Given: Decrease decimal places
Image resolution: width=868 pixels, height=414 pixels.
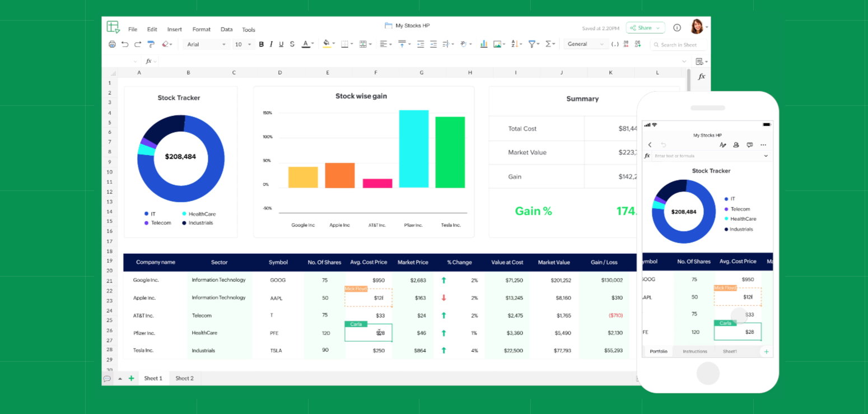Looking at the screenshot, I should 626,44.
